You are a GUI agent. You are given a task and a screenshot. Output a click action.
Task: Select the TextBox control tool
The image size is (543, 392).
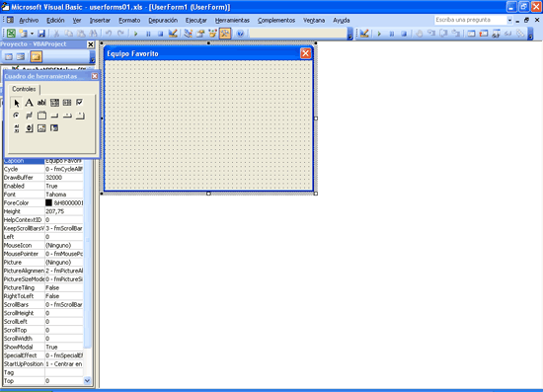tap(41, 103)
